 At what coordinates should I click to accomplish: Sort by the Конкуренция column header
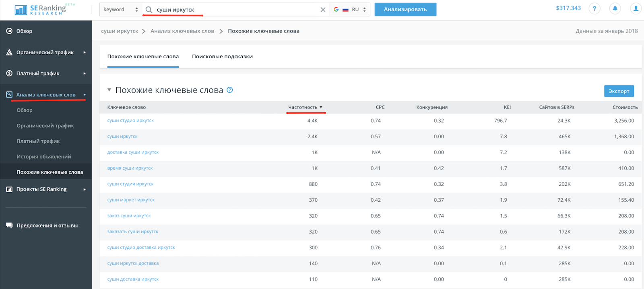(432, 107)
